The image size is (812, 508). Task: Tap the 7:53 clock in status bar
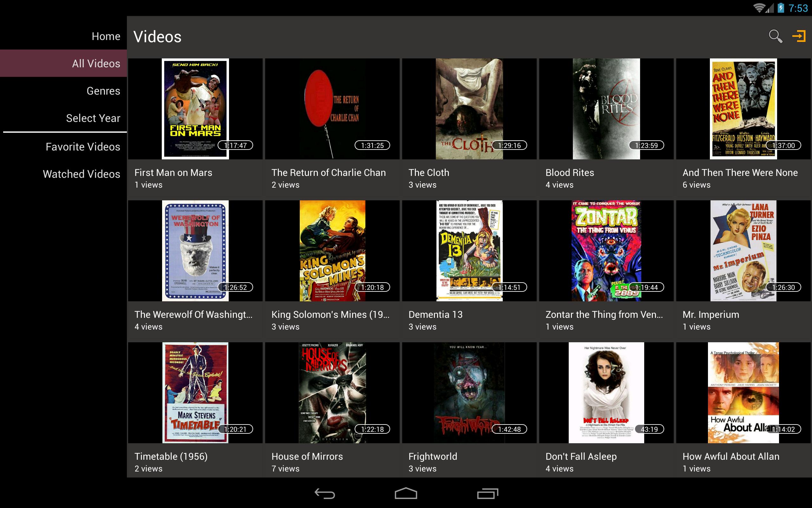coord(798,8)
